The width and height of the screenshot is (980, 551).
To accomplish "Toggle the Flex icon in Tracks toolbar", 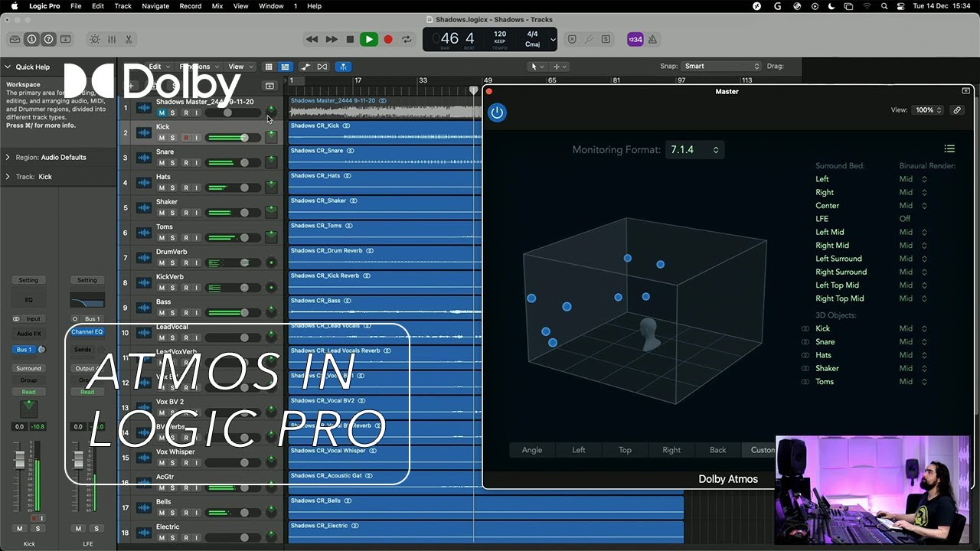I will pos(322,67).
